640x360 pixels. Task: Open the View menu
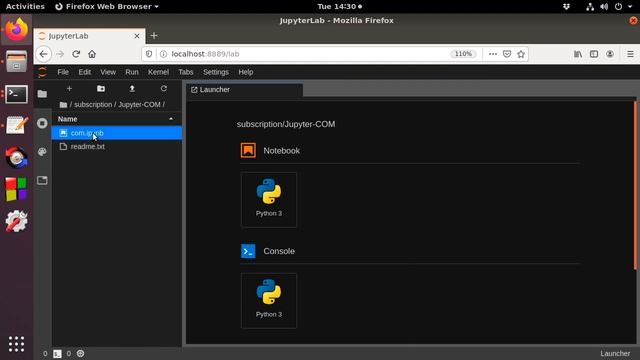[x=108, y=72]
